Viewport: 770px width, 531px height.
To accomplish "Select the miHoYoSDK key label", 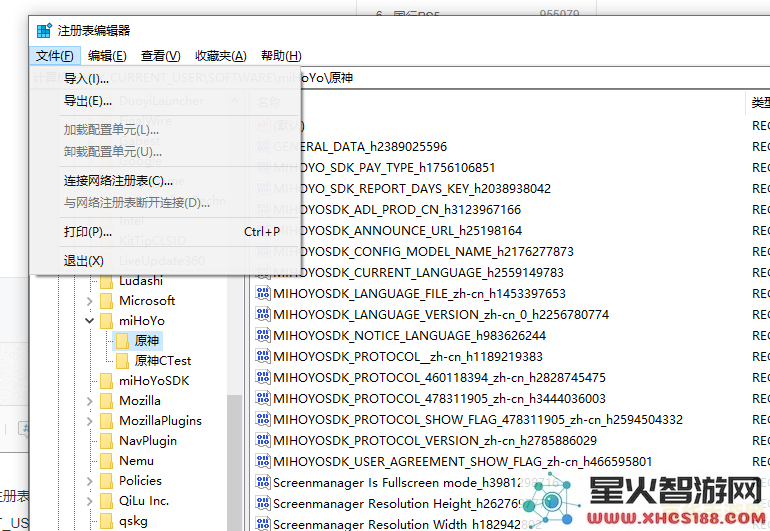I will tap(154, 381).
